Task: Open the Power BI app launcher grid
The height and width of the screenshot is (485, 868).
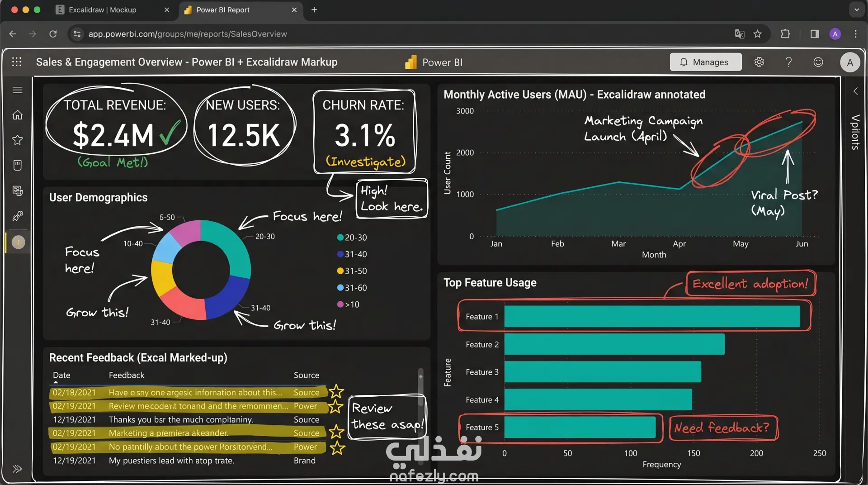Action: [17, 62]
